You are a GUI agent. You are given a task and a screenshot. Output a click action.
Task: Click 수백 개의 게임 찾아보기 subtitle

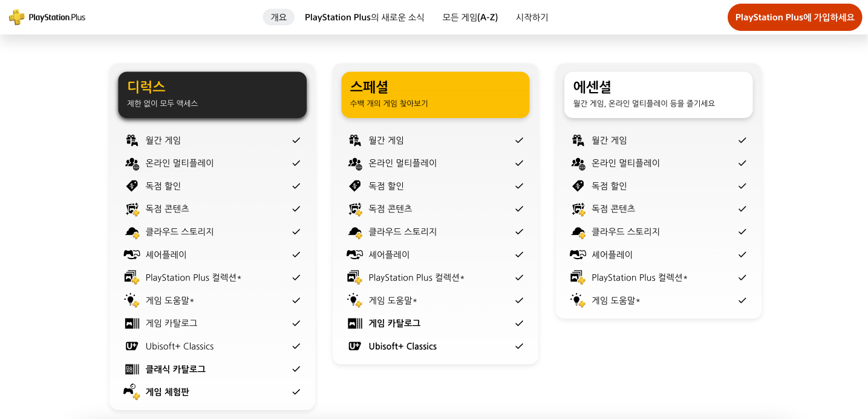pos(389,104)
